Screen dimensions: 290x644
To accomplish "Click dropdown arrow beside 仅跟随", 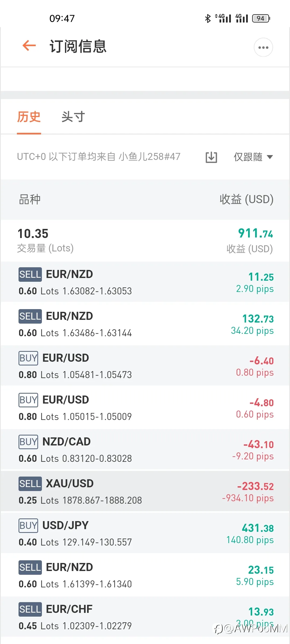I will 270,157.
